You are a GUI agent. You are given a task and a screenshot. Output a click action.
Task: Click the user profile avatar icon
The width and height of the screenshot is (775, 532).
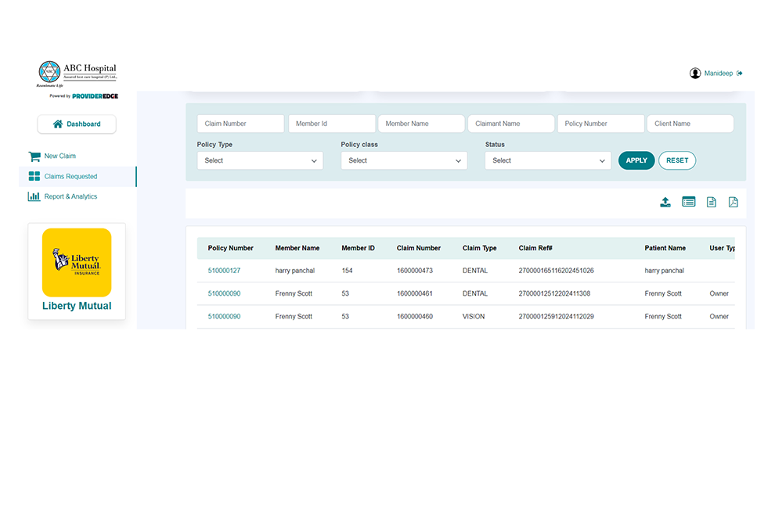695,74
